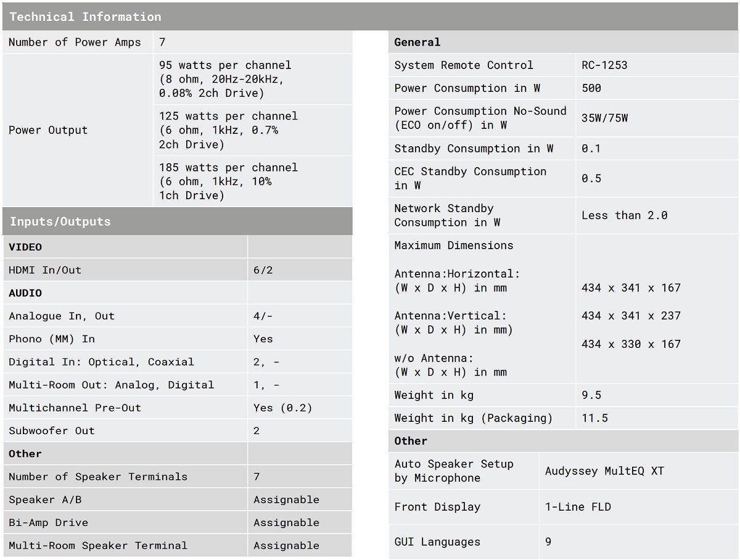Select the Multichannel Pre-Out value Yes (0.2)
The width and height of the screenshot is (740, 560).
[x=282, y=408]
